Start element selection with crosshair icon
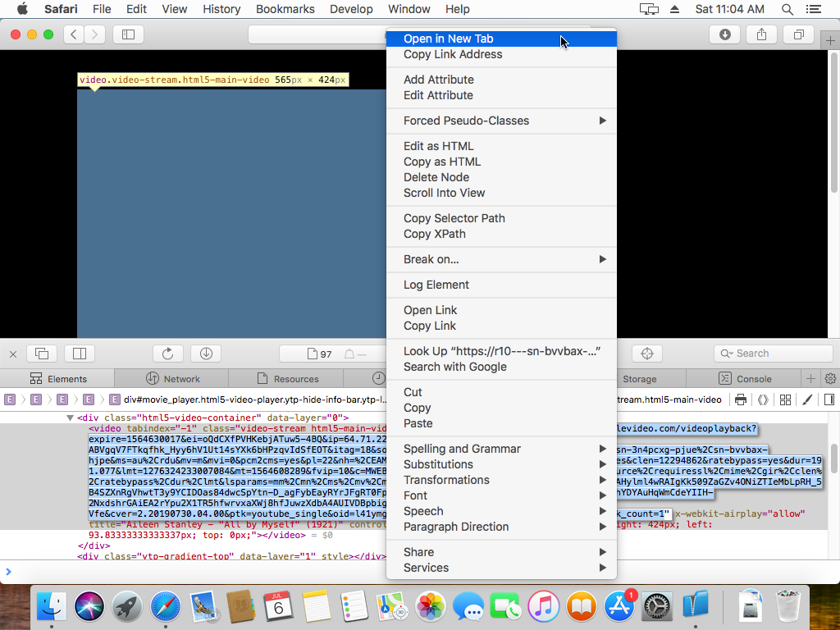 pyautogui.click(x=647, y=354)
